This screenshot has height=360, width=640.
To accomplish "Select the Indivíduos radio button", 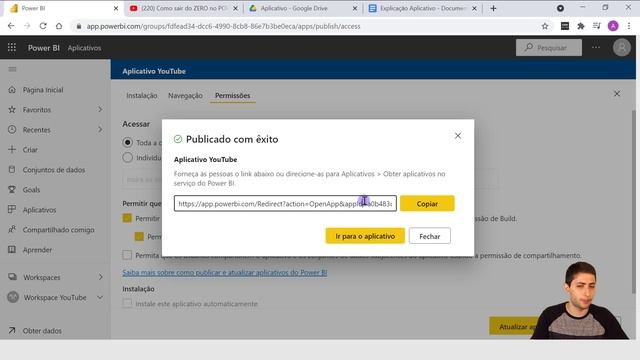I will point(127,158).
